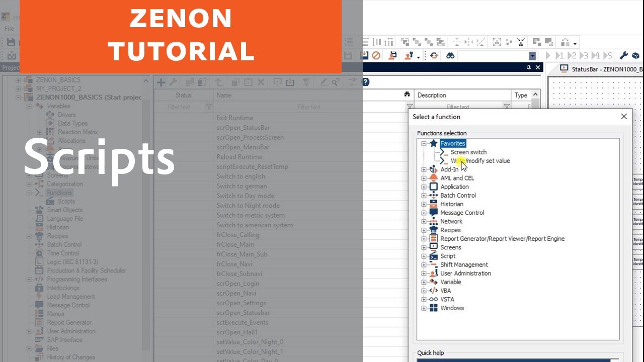Sort by the Status column header
Viewport: 644px width, 362px height.
[x=183, y=95]
